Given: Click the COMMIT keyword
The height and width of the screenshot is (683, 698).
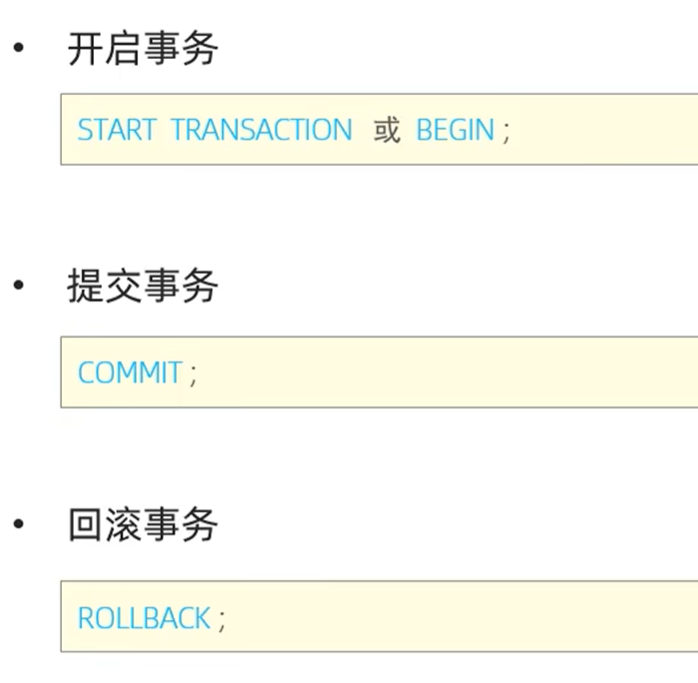Looking at the screenshot, I should 130,373.
